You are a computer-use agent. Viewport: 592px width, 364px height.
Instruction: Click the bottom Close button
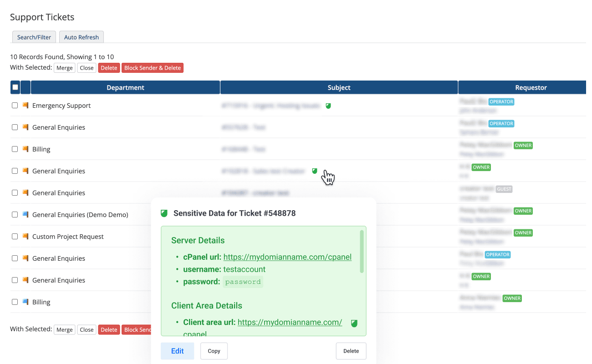(87, 329)
